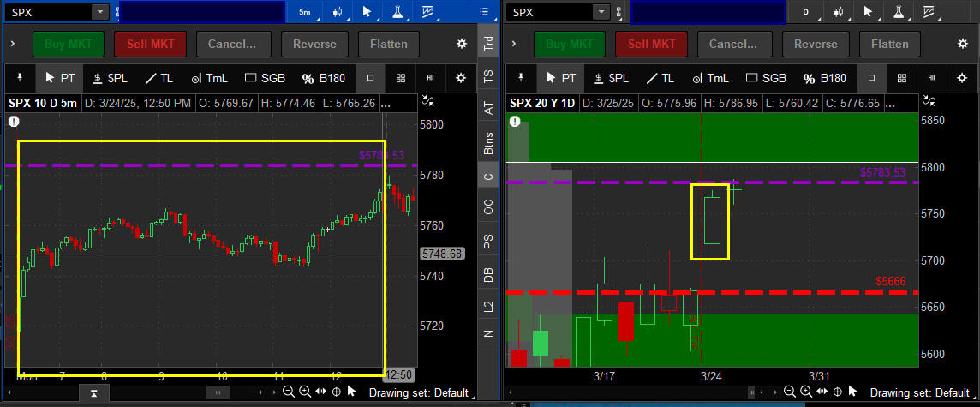The width and height of the screenshot is (980, 407).
Task: Expand the SPX symbol dropdown on 5m chart
Action: (x=101, y=12)
